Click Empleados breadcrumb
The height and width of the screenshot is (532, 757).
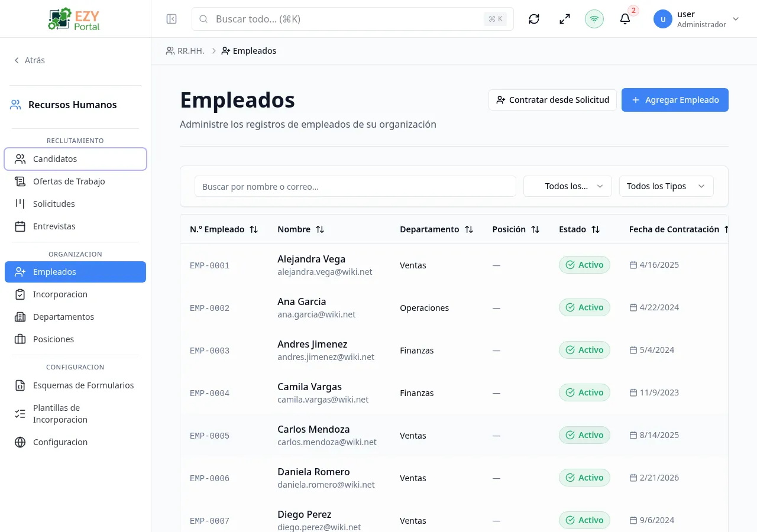coord(249,51)
